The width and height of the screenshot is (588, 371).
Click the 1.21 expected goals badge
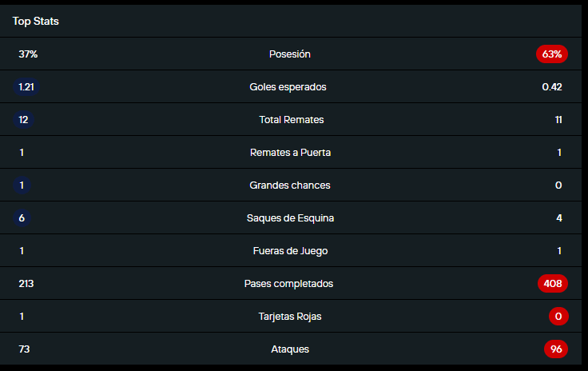tap(26, 87)
